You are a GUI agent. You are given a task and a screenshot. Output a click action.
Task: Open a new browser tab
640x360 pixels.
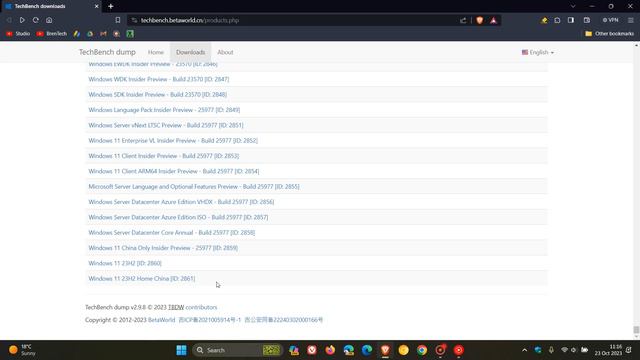click(111, 6)
